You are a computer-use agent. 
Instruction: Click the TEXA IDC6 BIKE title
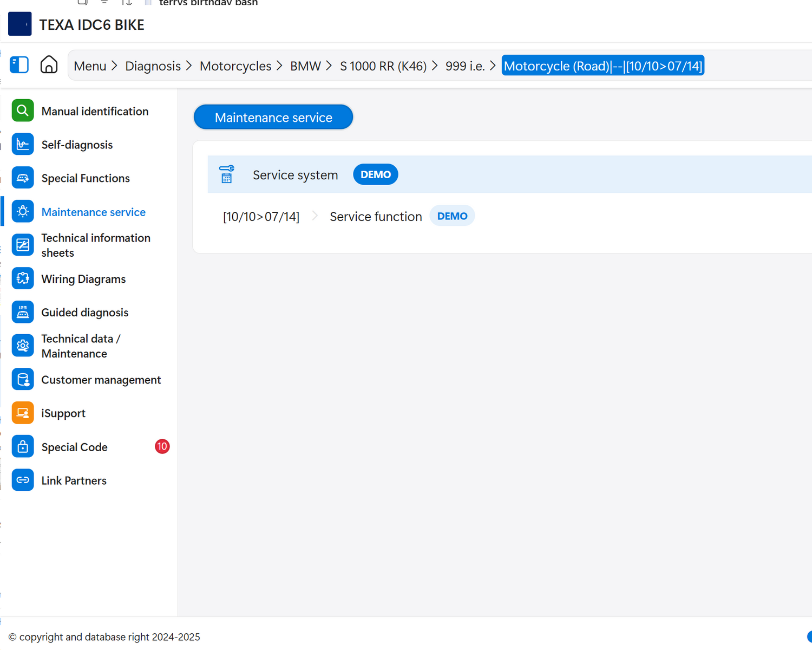[x=92, y=25]
